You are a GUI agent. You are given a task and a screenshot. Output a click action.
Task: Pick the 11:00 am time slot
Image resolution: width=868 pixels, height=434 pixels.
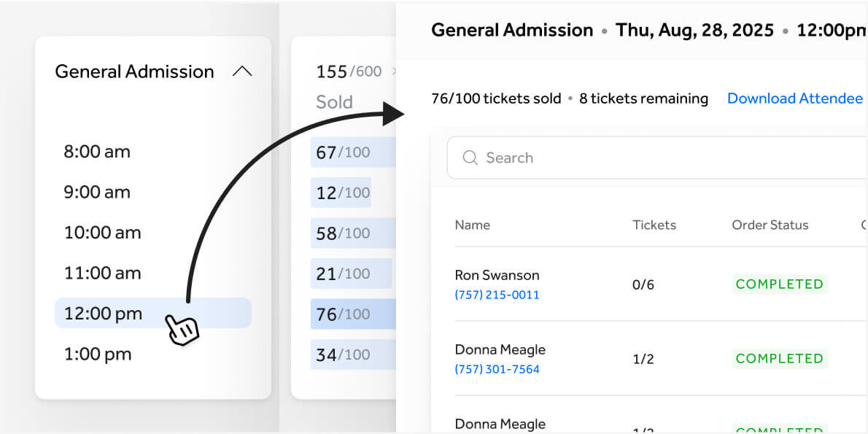point(102,273)
